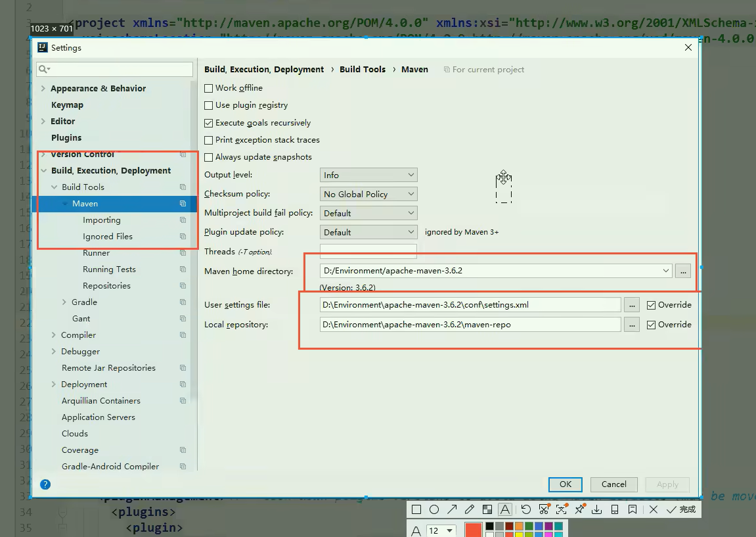This screenshot has width=756, height=537.
Task: Click the project-level icon beside Repositories
Action: [183, 286]
